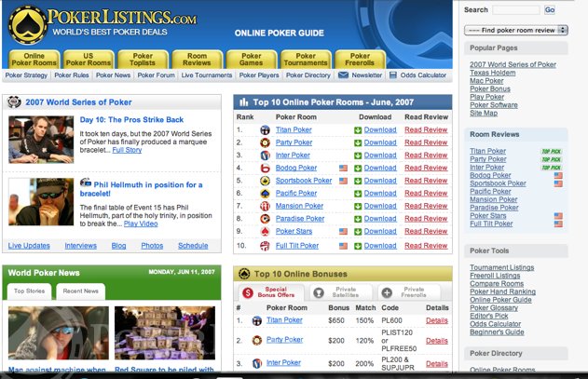
Task: Click the PokerListings spade logo
Action: [27, 25]
